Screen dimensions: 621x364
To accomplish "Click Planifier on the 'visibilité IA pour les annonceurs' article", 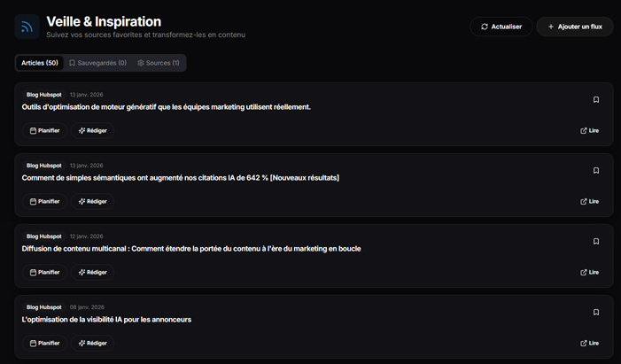I will pyautogui.click(x=45, y=344).
